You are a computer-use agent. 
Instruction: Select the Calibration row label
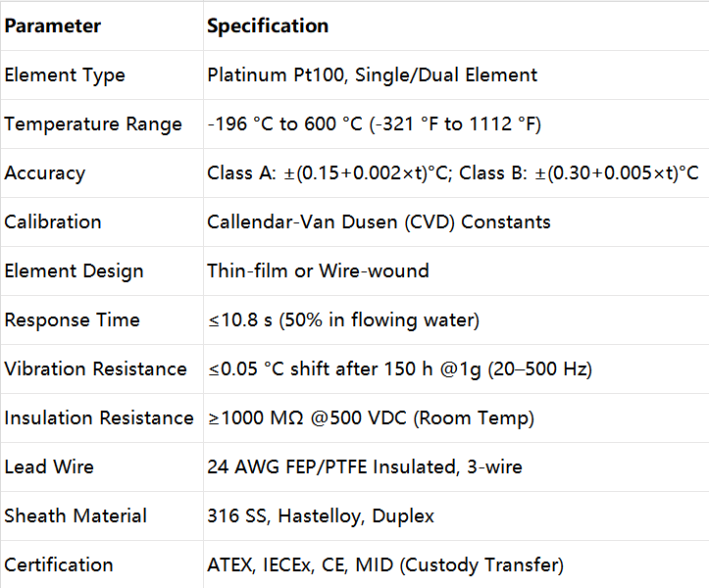click(53, 221)
